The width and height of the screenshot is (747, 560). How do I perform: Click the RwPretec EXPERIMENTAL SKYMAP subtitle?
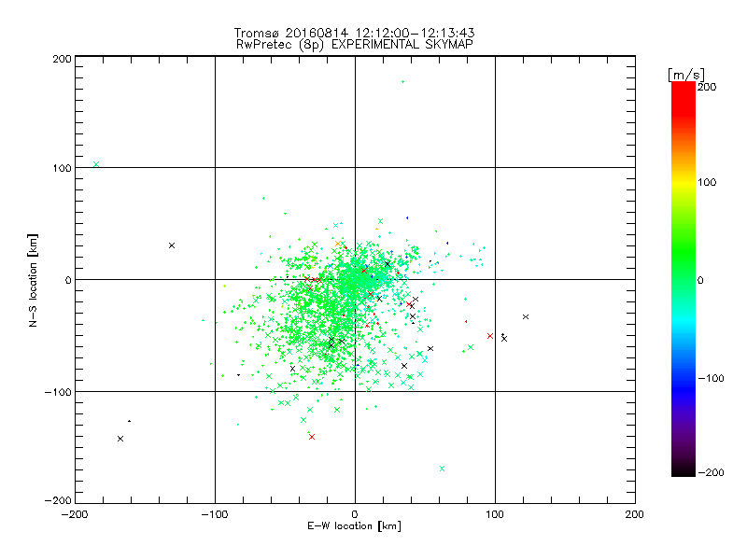point(355,45)
